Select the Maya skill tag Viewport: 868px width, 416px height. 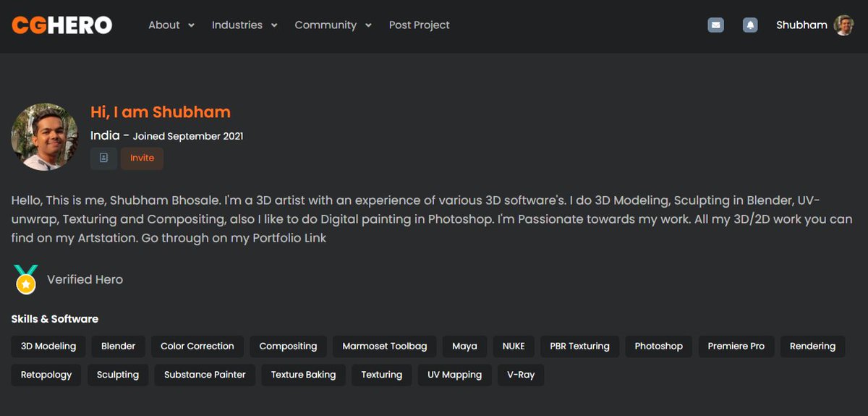[x=464, y=347]
